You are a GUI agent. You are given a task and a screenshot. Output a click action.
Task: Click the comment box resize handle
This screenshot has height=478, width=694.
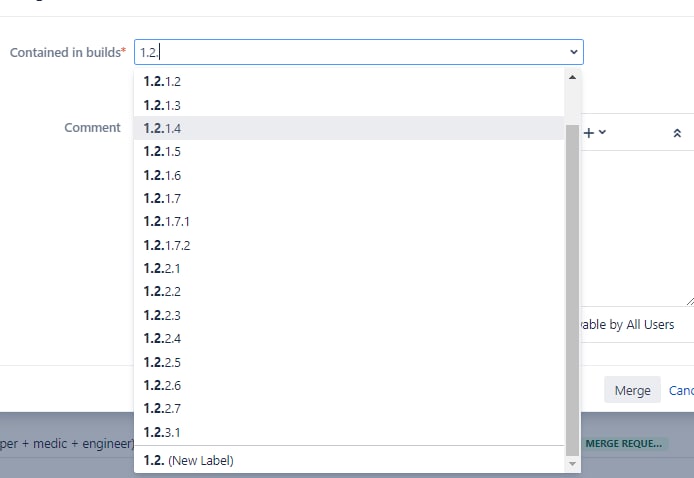[690, 301]
